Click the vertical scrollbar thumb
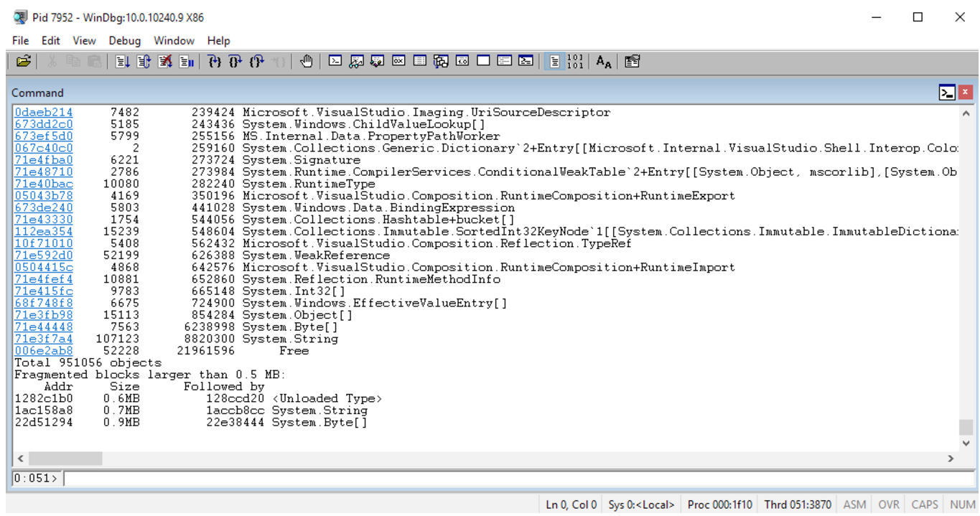The width and height of the screenshot is (980, 516). click(x=966, y=426)
